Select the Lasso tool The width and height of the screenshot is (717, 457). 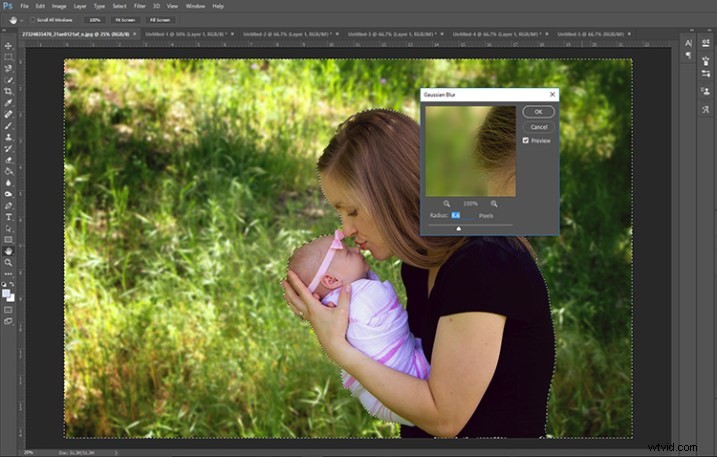coord(8,69)
